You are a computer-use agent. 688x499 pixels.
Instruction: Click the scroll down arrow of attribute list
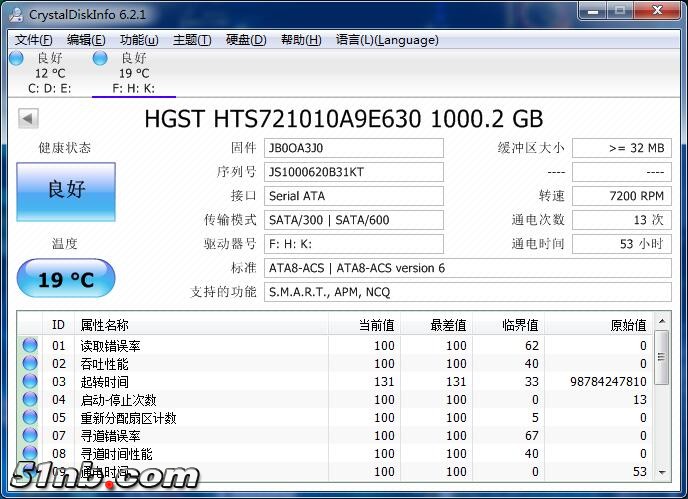click(x=661, y=471)
